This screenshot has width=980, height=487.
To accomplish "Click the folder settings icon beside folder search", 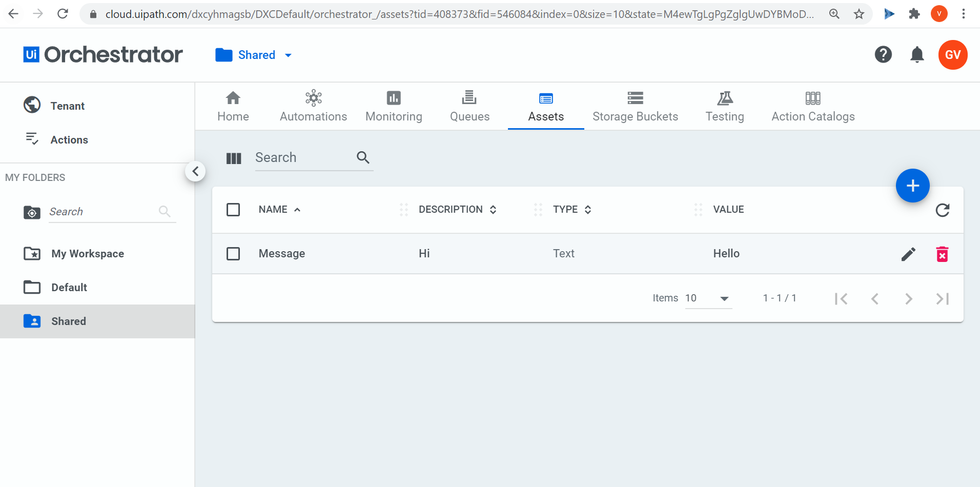I will 32,212.
